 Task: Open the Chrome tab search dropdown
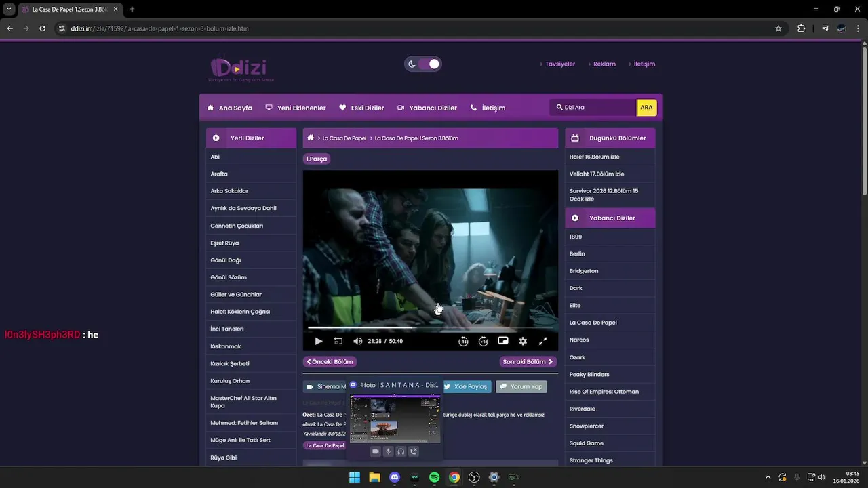click(x=9, y=9)
